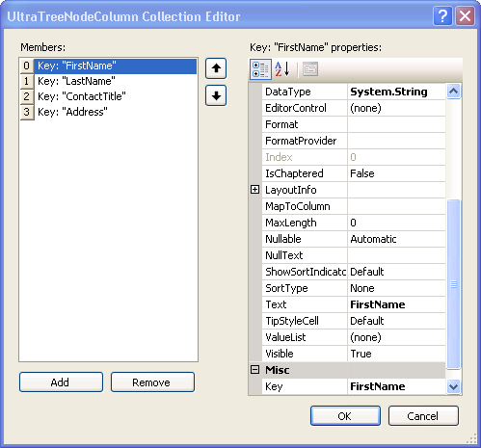The height and width of the screenshot is (448, 481).
Task: Click the index 2 box beside ContactTitle
Action: point(27,96)
